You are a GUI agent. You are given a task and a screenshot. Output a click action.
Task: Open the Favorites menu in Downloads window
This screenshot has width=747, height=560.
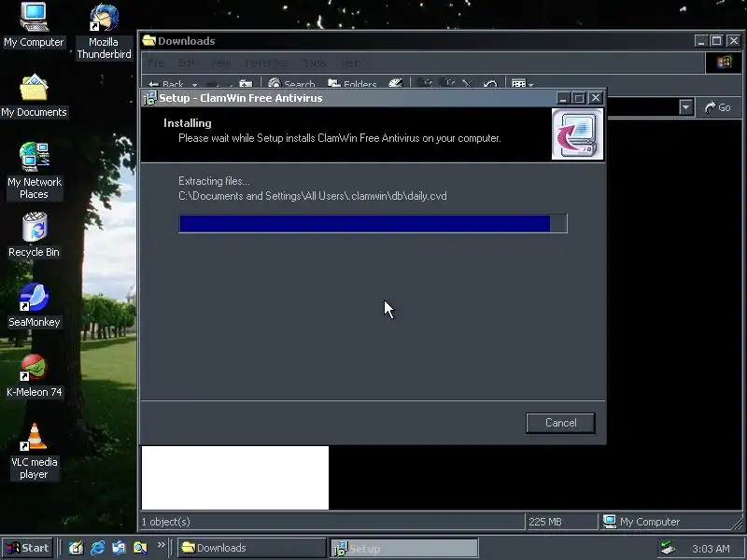(266, 63)
